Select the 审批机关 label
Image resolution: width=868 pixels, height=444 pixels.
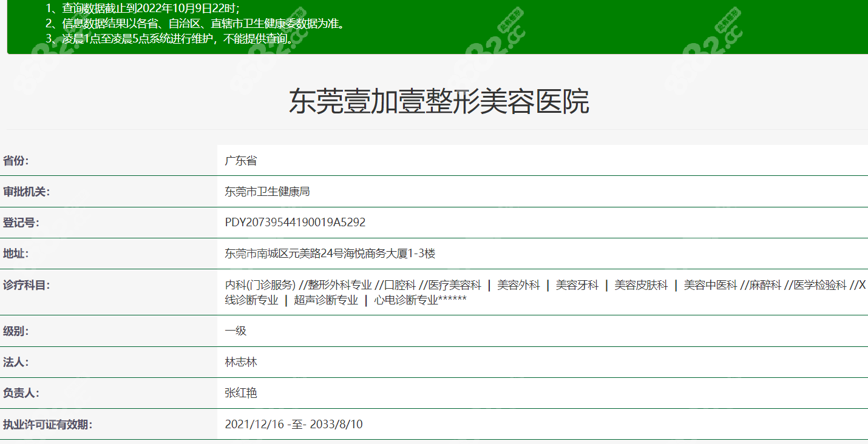(x=27, y=192)
